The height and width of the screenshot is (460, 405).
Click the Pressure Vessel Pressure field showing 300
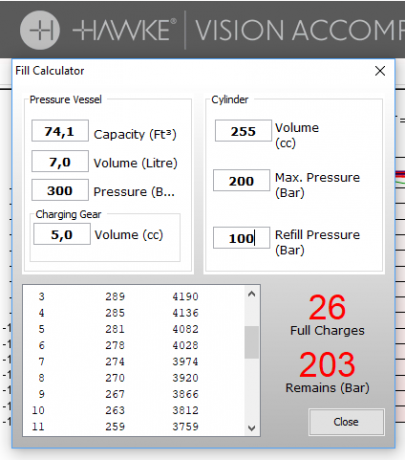point(60,190)
